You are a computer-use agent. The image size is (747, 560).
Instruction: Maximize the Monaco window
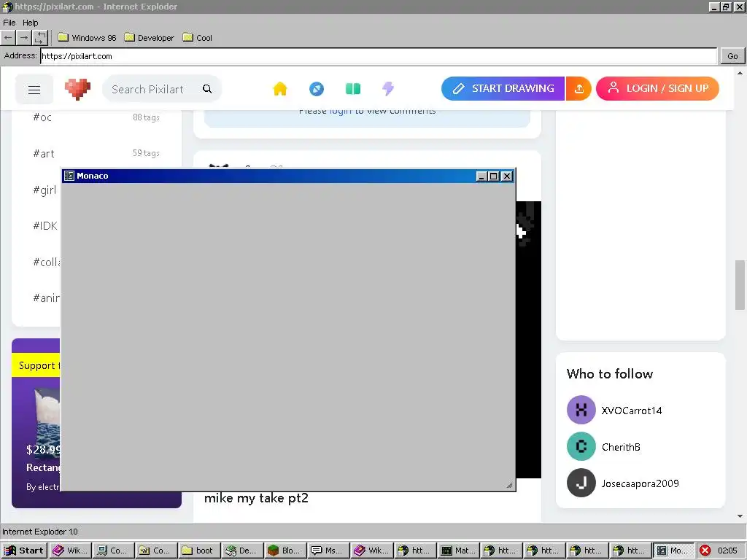point(494,176)
